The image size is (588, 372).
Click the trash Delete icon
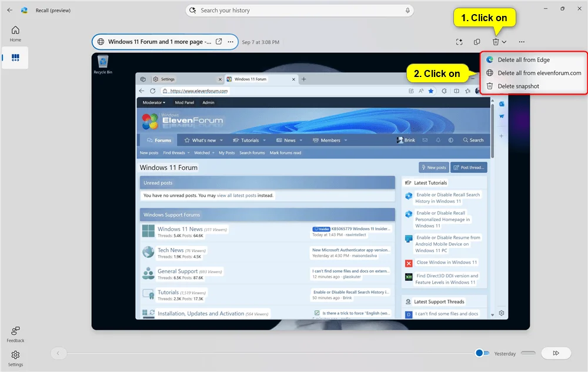[x=495, y=42]
